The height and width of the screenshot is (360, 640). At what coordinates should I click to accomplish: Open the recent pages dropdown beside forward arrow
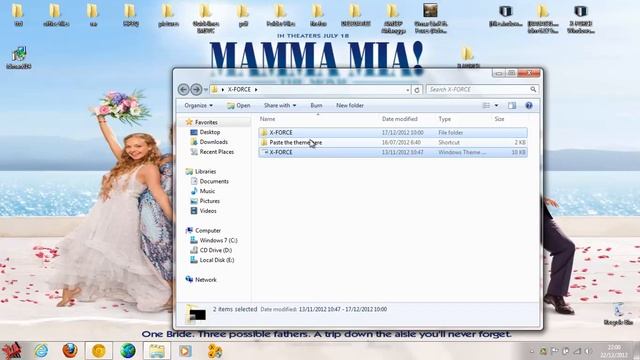tap(206, 89)
